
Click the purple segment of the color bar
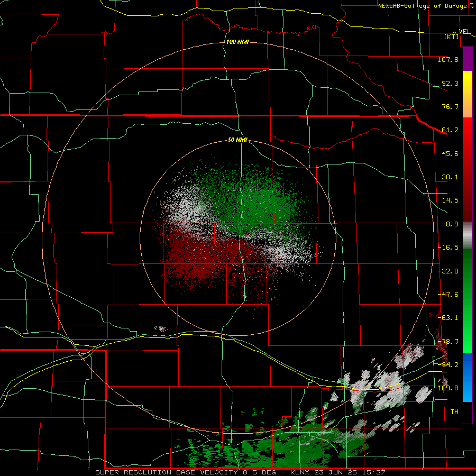tap(467, 59)
